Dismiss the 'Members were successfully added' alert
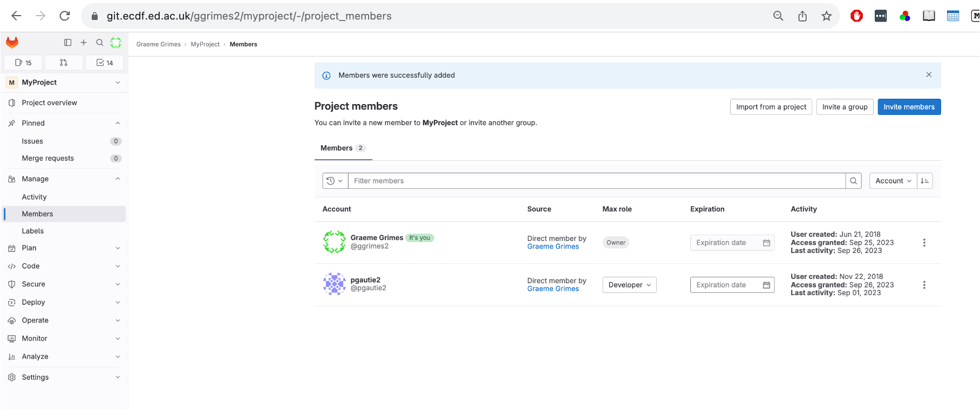This screenshot has width=980, height=410. coord(929,75)
